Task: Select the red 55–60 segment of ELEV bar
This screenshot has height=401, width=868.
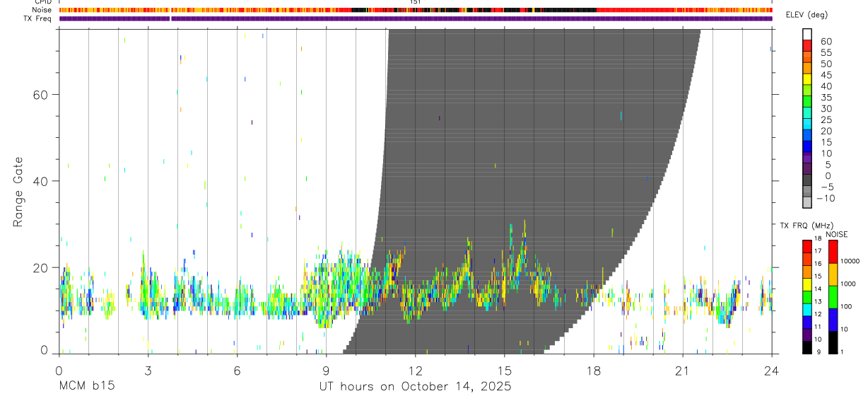Action: pos(807,45)
